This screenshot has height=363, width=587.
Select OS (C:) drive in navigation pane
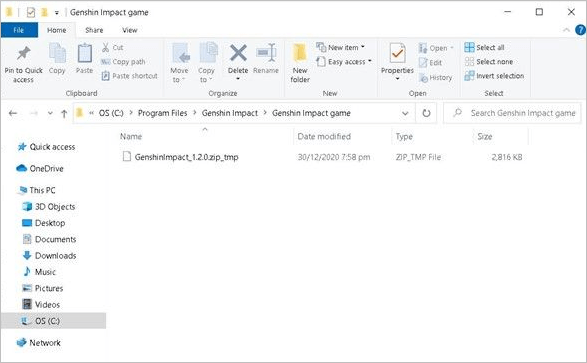[54, 321]
